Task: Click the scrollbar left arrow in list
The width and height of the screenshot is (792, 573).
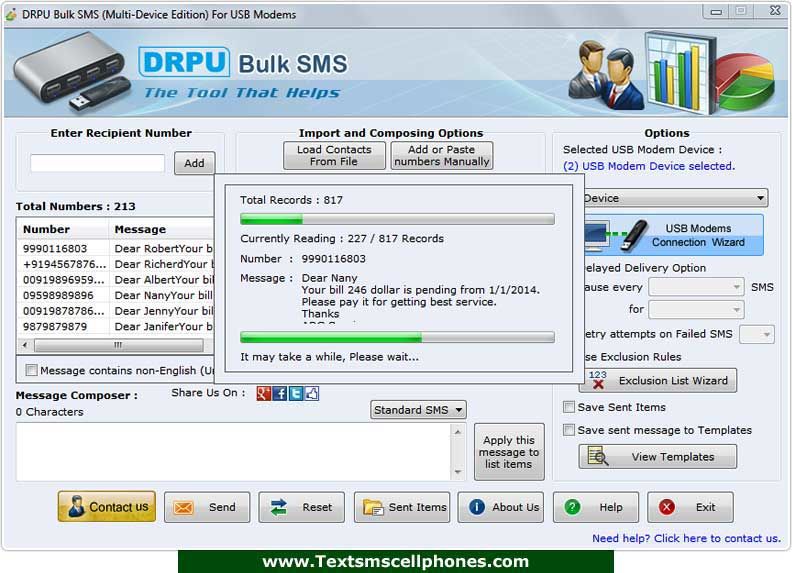Action: pos(25,345)
